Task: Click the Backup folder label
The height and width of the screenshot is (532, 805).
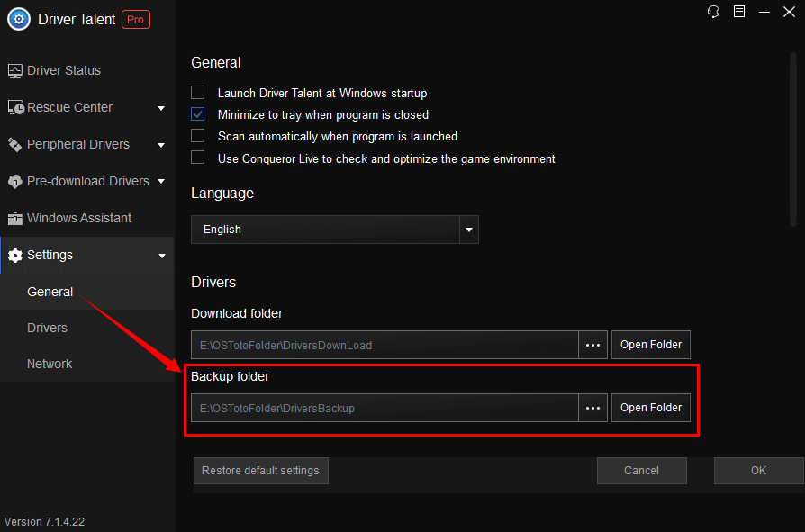Action: 230,376
